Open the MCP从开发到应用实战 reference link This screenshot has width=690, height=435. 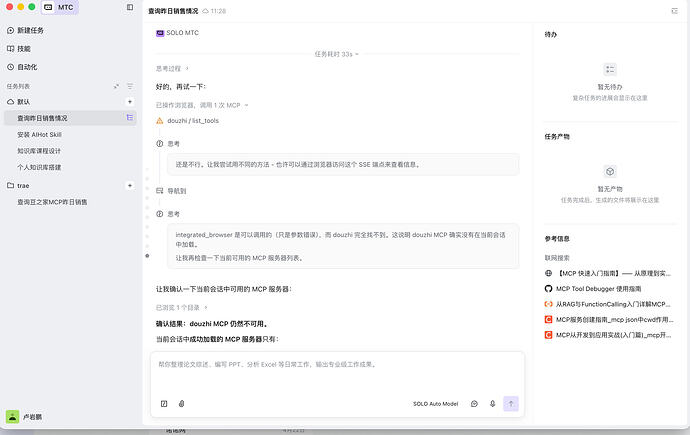coord(613,335)
